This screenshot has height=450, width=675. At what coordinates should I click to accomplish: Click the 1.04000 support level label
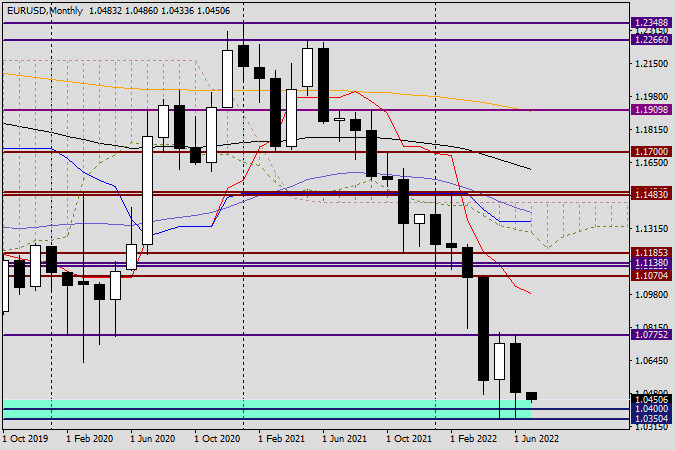pyautogui.click(x=652, y=409)
